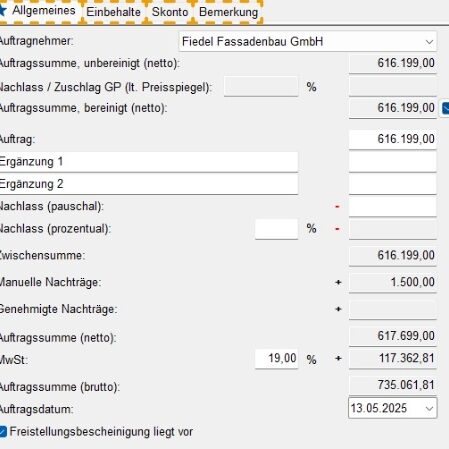Open the Bemerkung tab
This screenshot has height=449, width=449.
click(228, 12)
